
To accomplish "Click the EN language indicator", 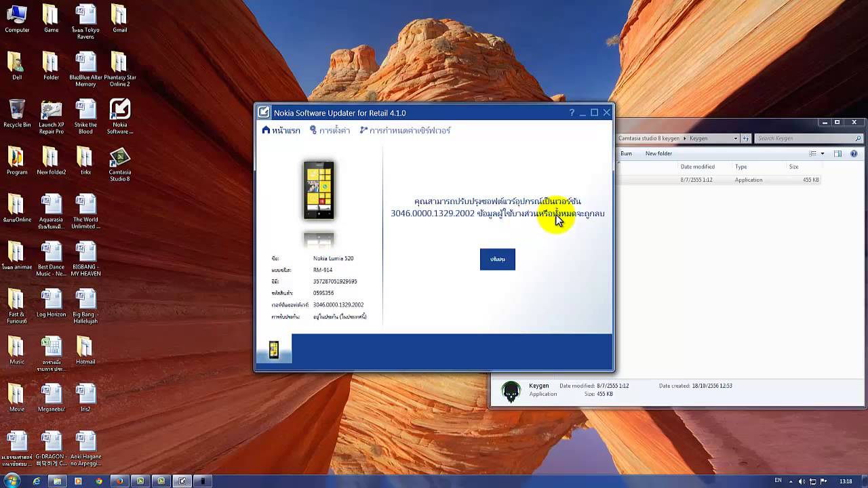I will [x=778, y=481].
